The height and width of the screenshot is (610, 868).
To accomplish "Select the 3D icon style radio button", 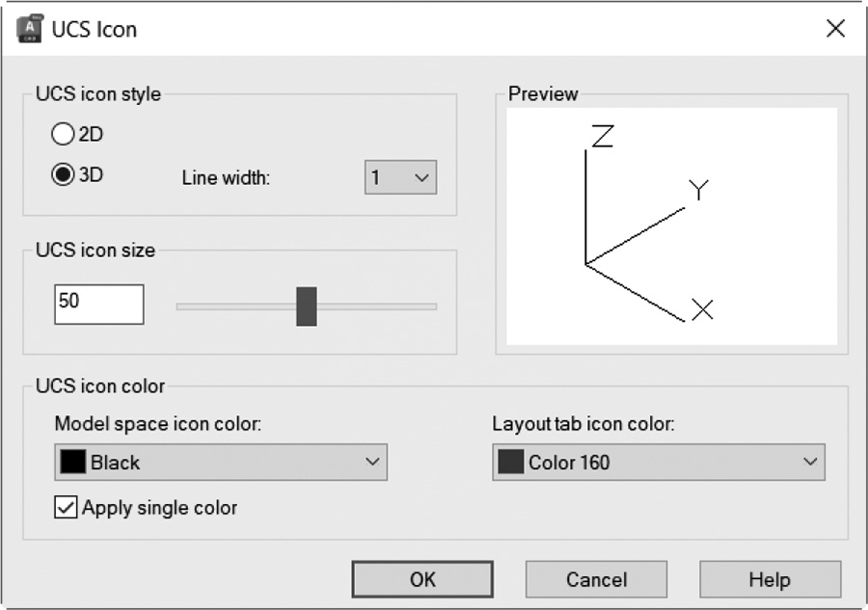I will (x=63, y=174).
